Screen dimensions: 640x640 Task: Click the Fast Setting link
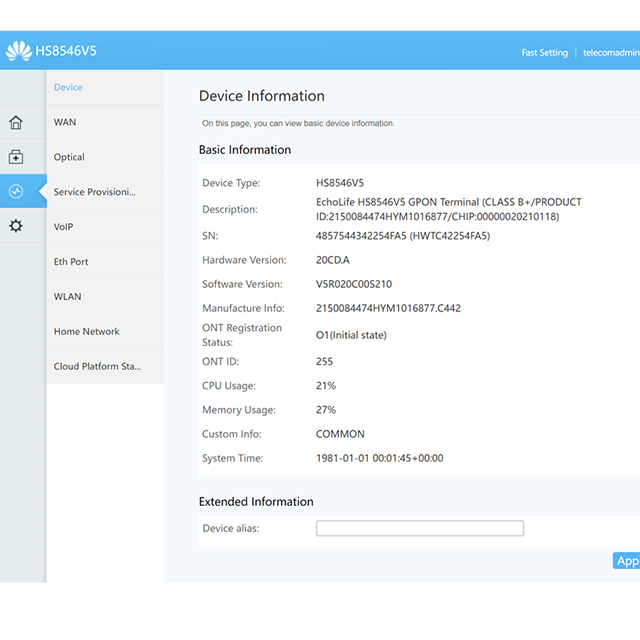(x=544, y=53)
